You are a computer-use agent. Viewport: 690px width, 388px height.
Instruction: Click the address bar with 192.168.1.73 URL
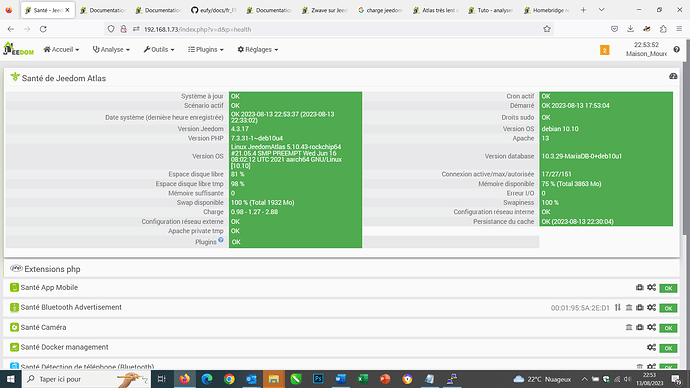coord(329,29)
